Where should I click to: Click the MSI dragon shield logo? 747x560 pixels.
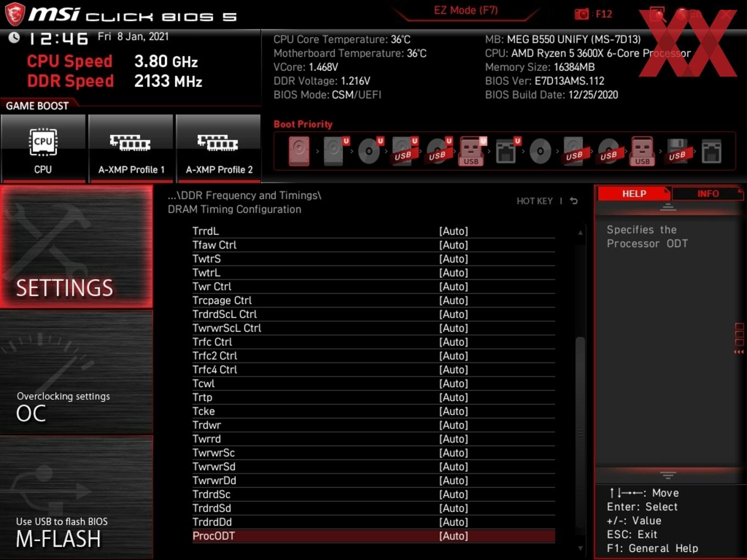pos(14,14)
